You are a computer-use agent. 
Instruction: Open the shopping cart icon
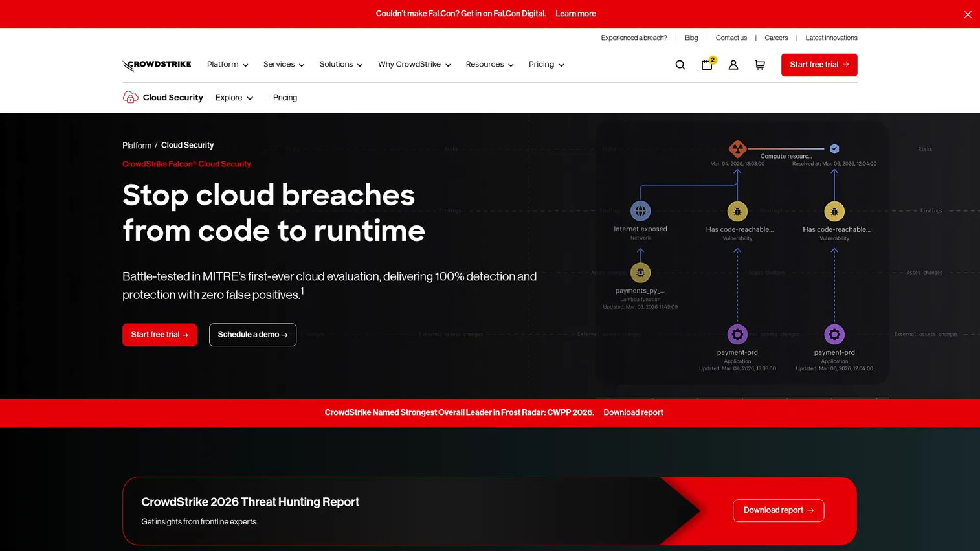(x=760, y=65)
